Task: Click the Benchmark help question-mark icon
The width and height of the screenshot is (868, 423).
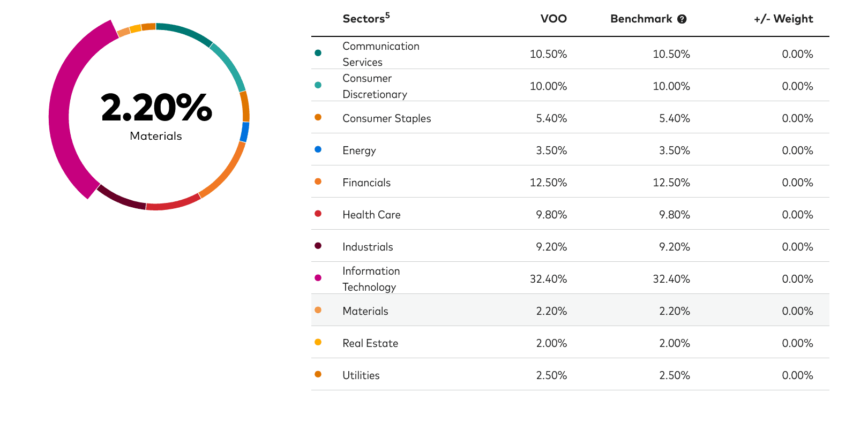Action: (682, 19)
